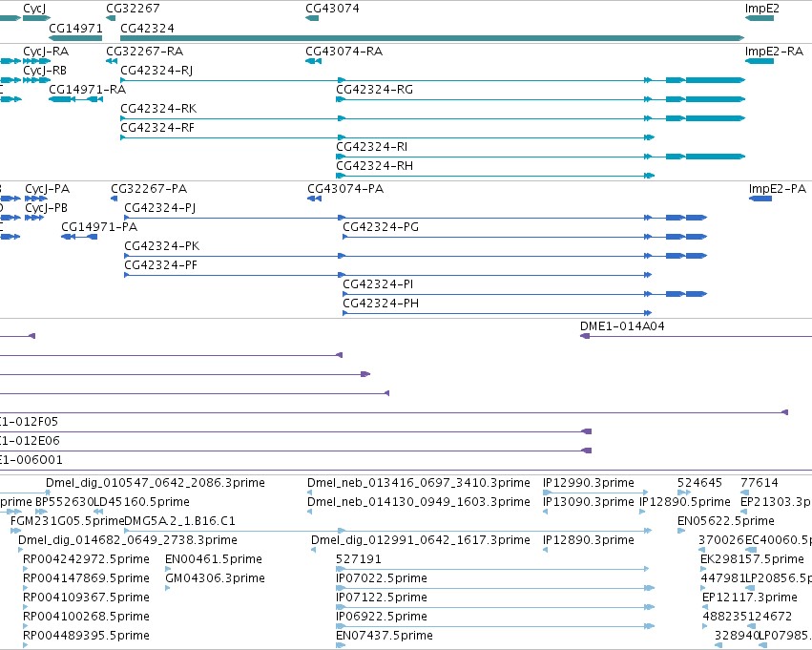Select the ImpE2 gene label
812x650 pixels.
point(762,9)
